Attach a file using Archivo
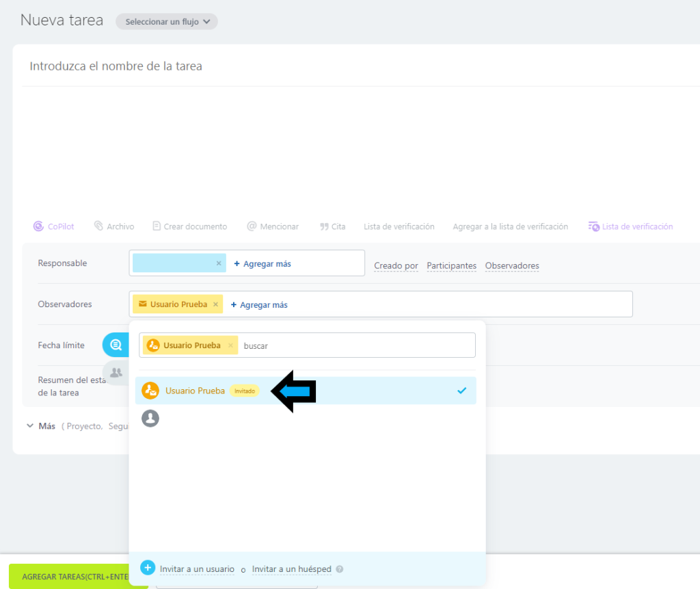700x589 pixels. point(114,226)
